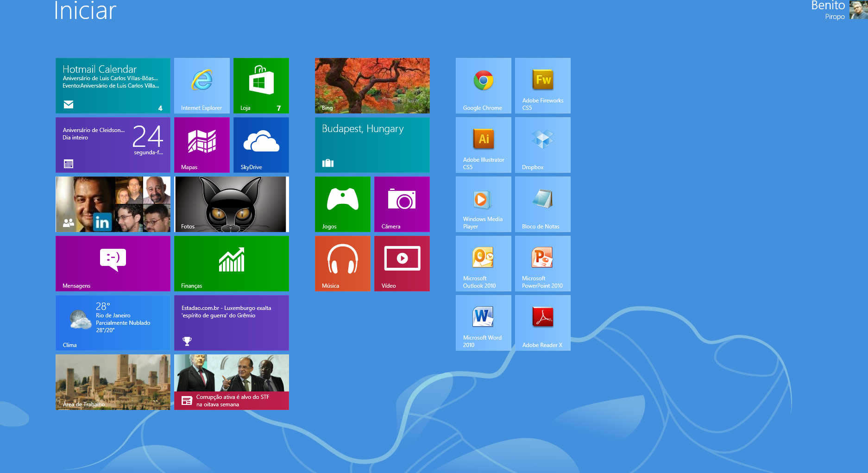Open the calendar tile showing 24
Image resolution: width=868 pixels, height=473 pixels.
click(x=113, y=145)
